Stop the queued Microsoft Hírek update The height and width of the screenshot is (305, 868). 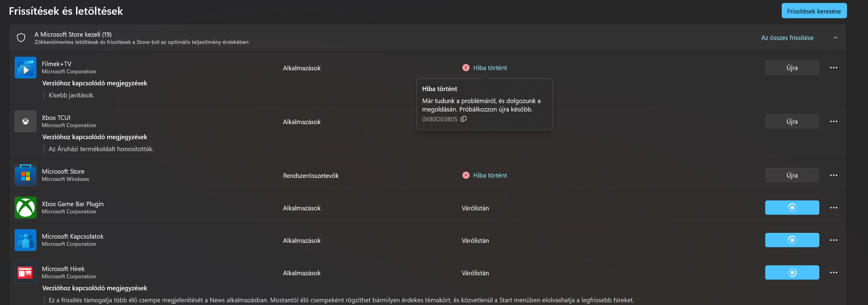(792, 273)
